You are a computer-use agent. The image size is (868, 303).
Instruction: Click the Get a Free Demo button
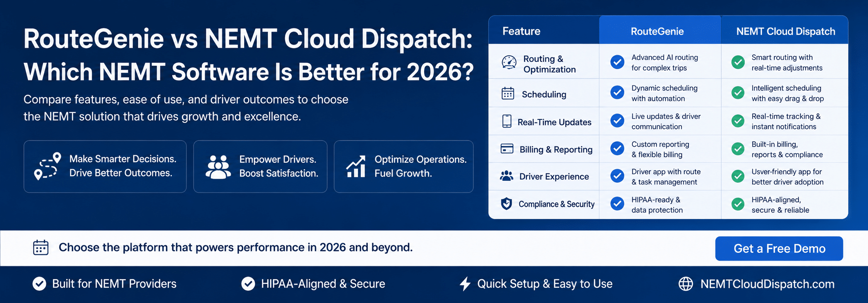(779, 248)
